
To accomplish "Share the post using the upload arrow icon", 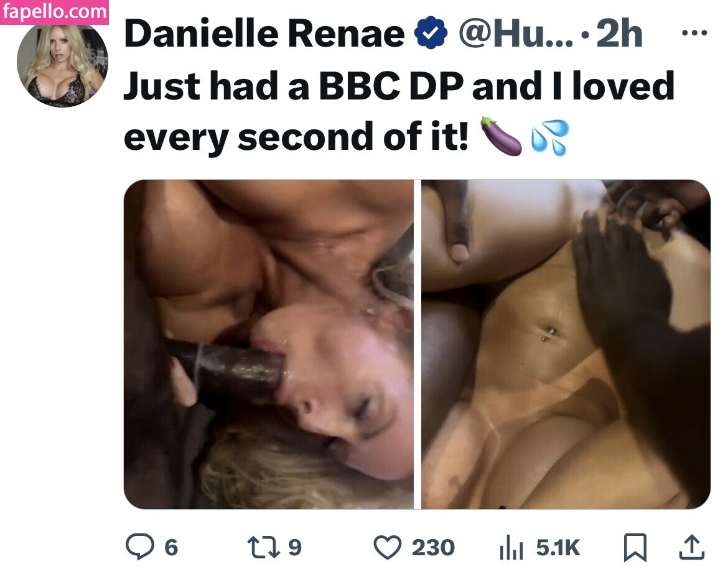I will click(x=692, y=547).
